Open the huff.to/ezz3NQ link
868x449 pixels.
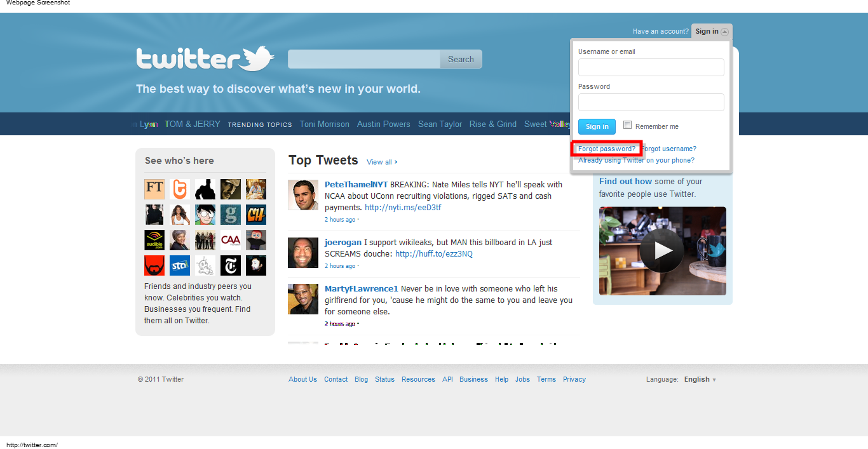coord(434,253)
